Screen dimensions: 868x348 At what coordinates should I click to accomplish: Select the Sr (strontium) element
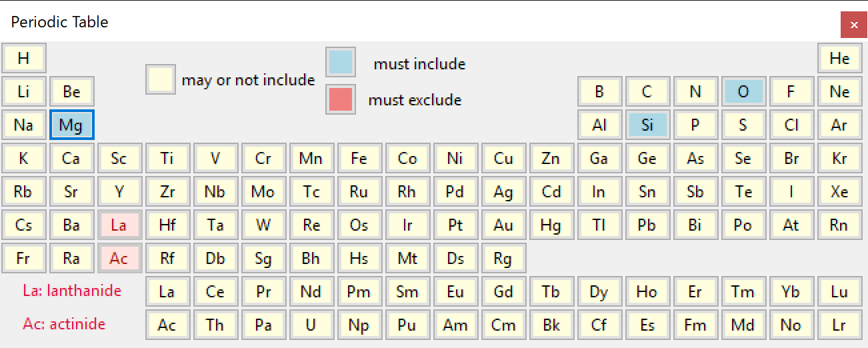(x=71, y=191)
